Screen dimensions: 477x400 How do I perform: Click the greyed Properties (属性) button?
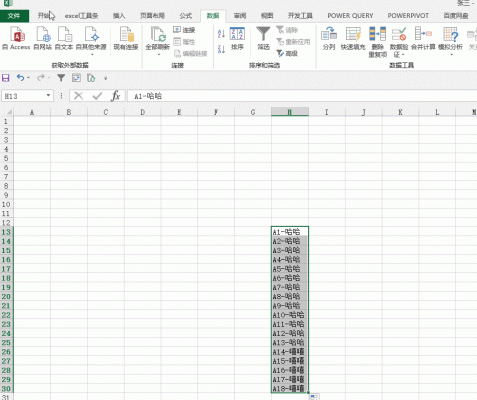(x=184, y=42)
